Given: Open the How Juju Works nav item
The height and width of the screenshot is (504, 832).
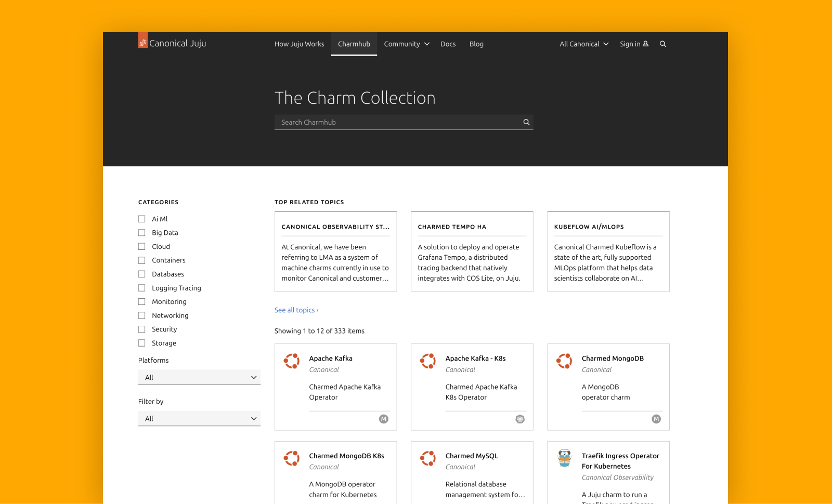Looking at the screenshot, I should point(299,44).
